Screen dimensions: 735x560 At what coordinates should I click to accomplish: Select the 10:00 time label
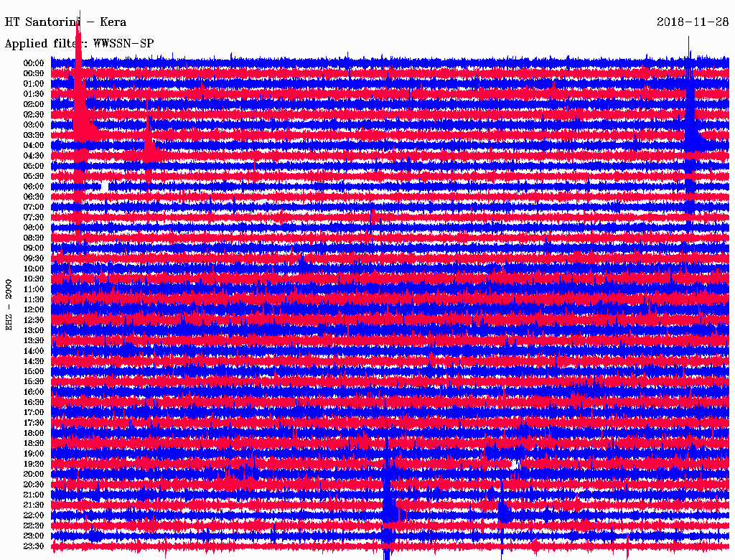(x=34, y=269)
